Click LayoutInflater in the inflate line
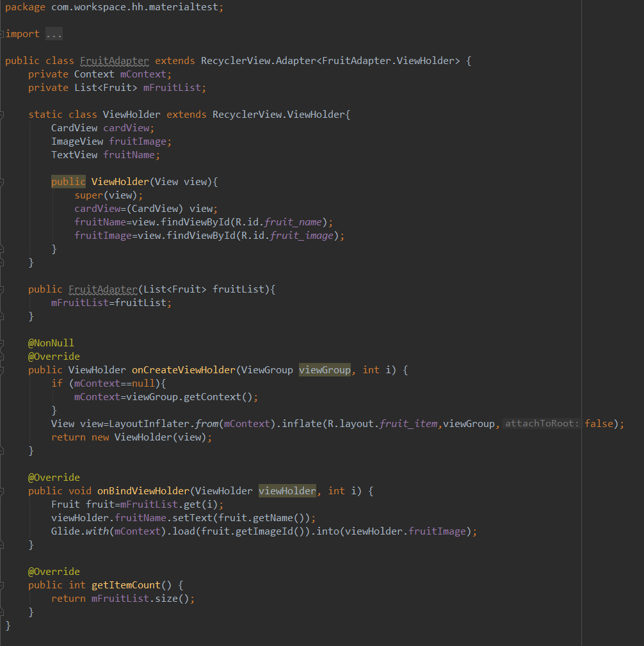The image size is (644, 646). point(149,424)
